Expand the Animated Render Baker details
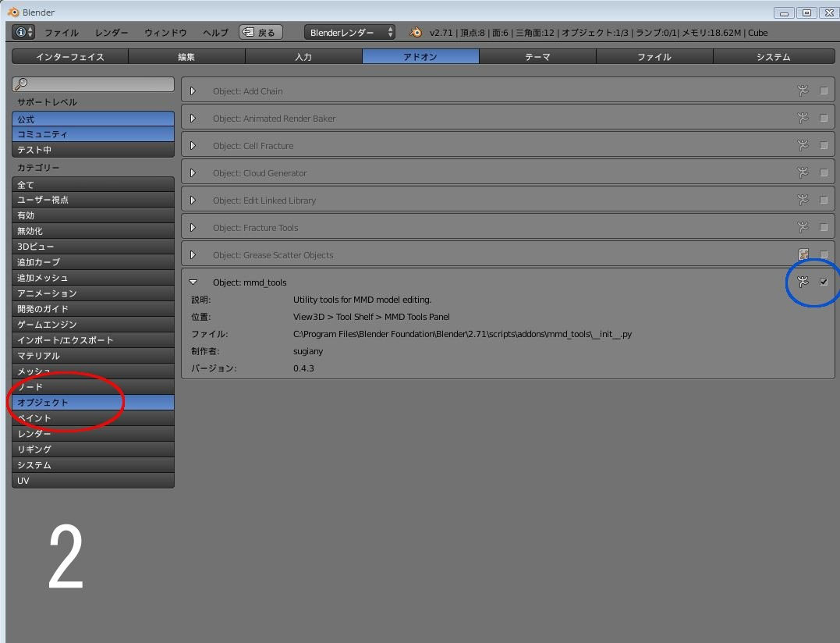The image size is (840, 643). pyautogui.click(x=193, y=119)
